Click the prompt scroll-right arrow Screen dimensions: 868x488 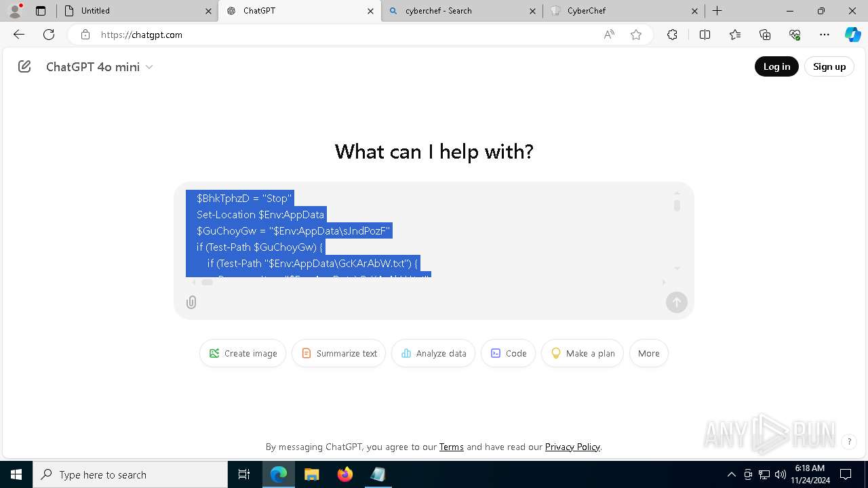coord(664,282)
